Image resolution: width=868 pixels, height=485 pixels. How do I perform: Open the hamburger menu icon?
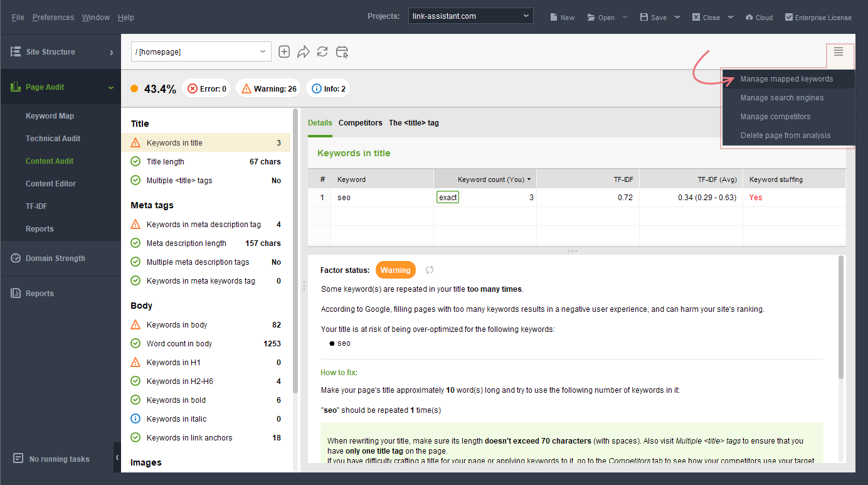point(839,51)
